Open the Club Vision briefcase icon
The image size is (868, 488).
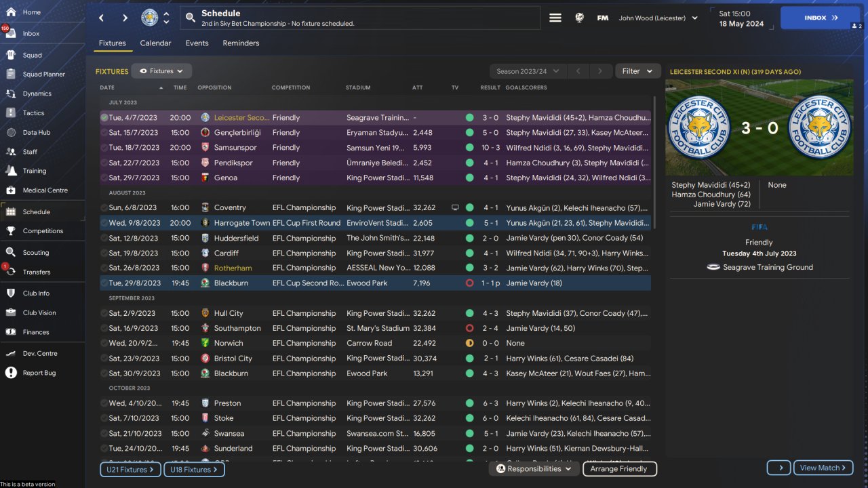11,312
